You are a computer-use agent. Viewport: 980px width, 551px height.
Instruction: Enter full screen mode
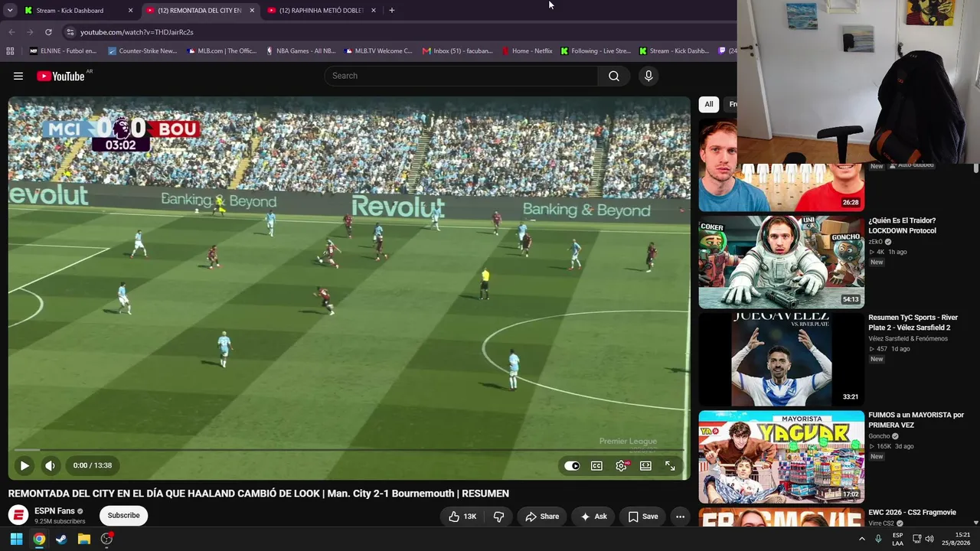coord(670,465)
